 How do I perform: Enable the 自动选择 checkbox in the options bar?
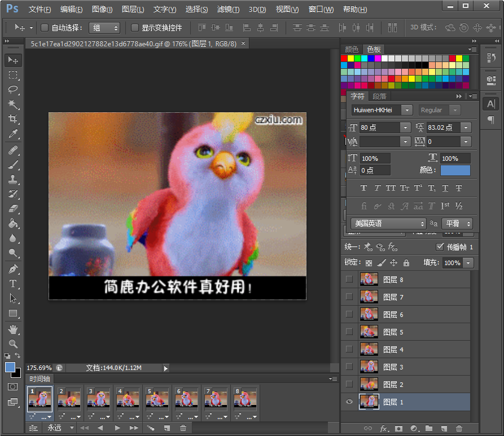click(x=44, y=28)
